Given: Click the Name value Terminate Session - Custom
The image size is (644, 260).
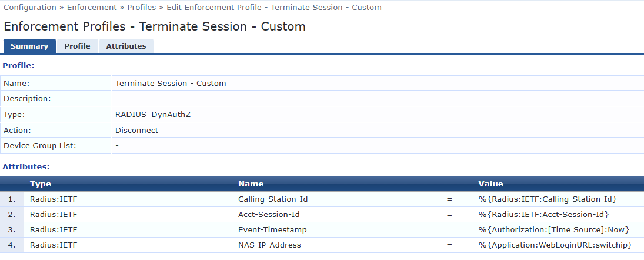Looking at the screenshot, I should pos(171,83).
